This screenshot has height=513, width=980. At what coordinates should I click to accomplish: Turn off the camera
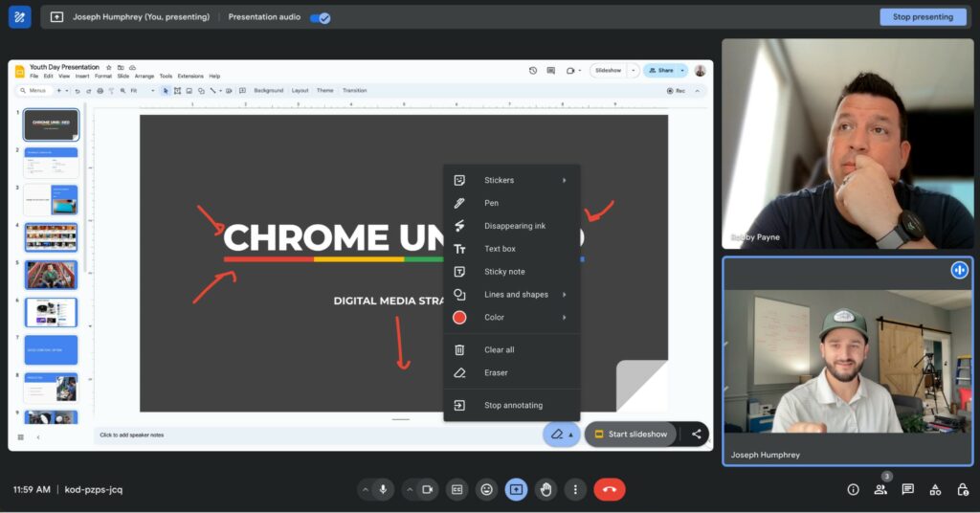click(428, 489)
